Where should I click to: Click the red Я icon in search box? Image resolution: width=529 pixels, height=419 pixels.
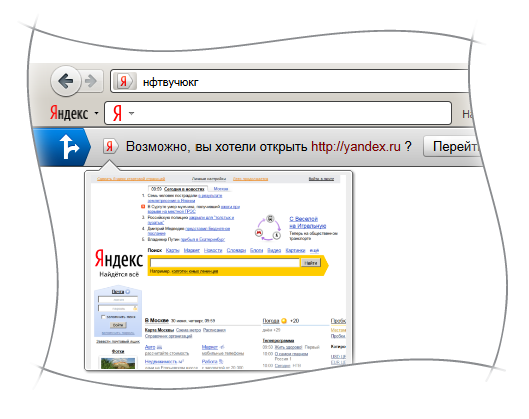(x=117, y=113)
